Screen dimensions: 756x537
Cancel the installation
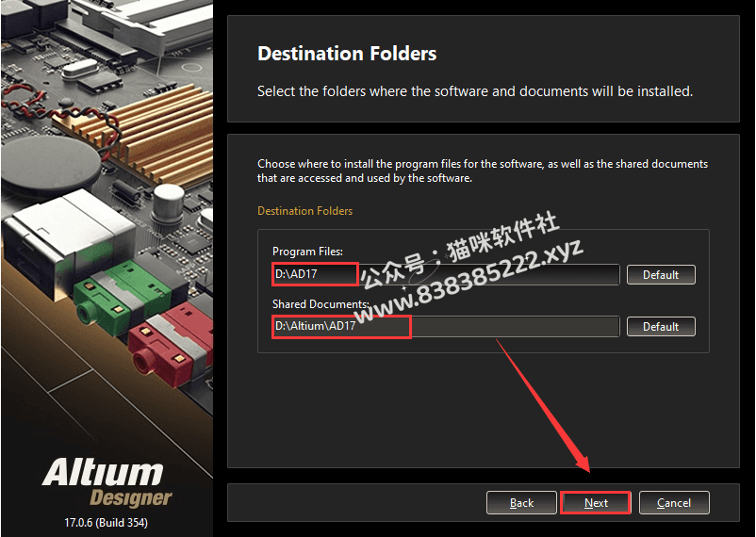click(x=674, y=503)
